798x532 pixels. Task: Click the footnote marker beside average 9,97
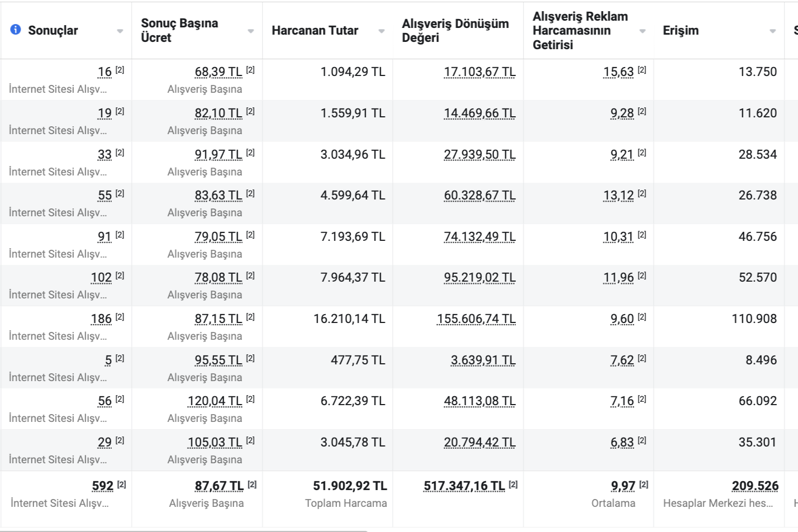point(644,484)
